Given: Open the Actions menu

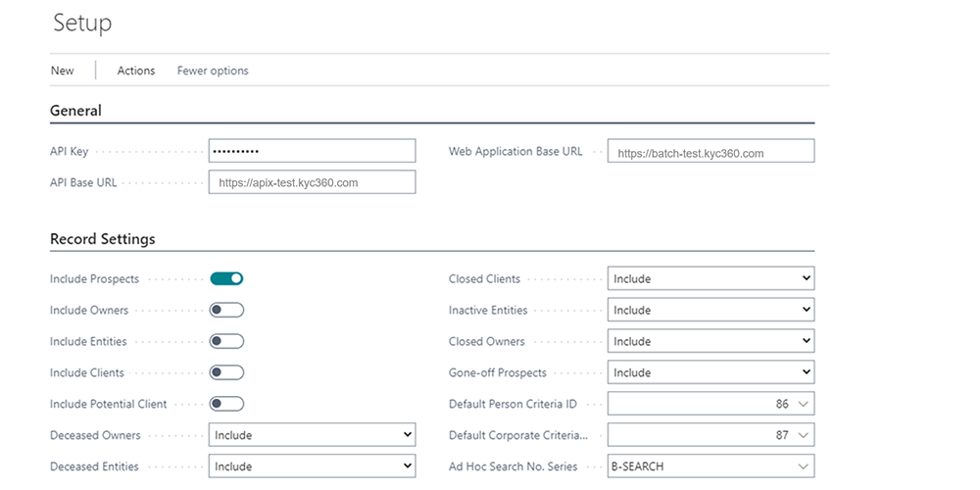Looking at the screenshot, I should pyautogui.click(x=136, y=71).
